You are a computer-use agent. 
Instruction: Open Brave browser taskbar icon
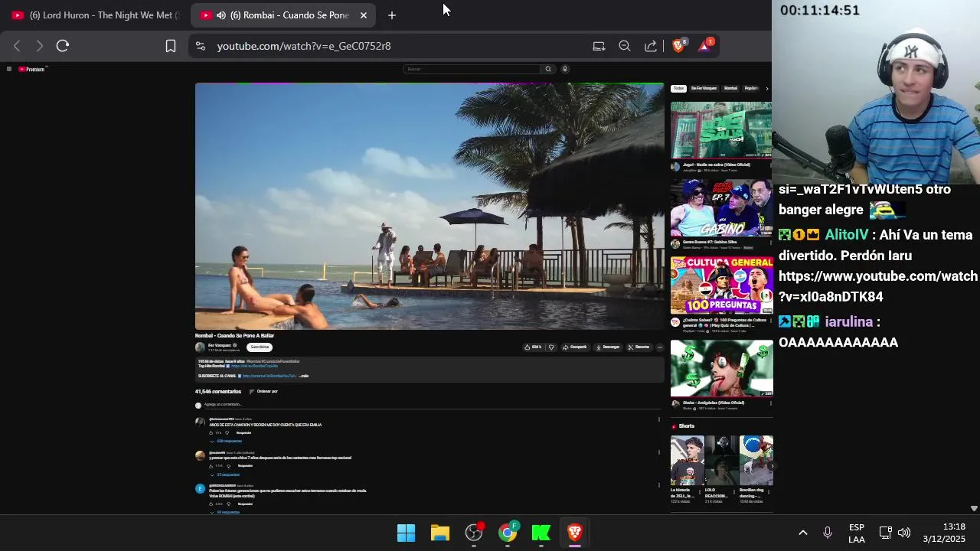575,533
